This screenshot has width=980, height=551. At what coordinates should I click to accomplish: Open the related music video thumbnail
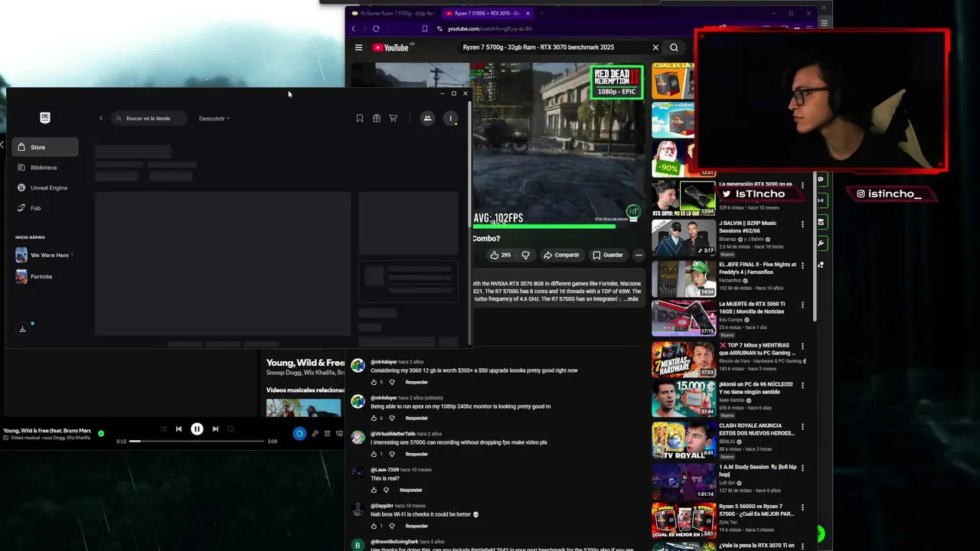(304, 408)
